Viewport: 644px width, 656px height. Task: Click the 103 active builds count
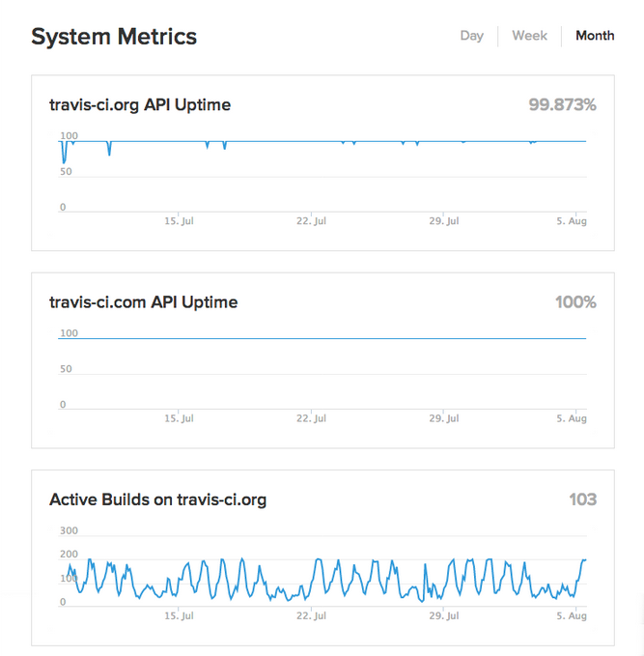tap(582, 499)
